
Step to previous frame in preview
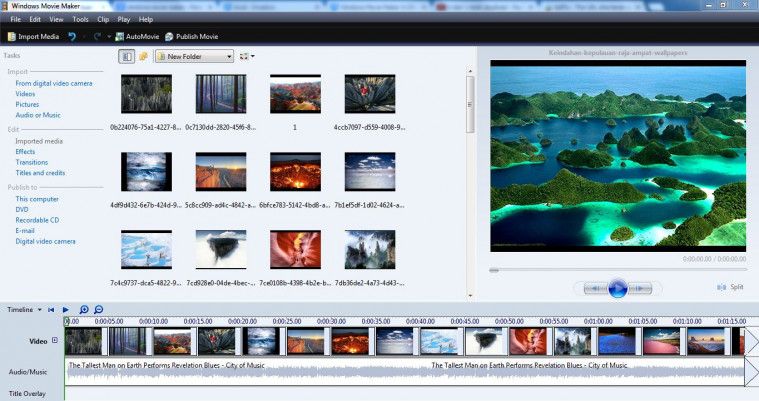tap(594, 289)
